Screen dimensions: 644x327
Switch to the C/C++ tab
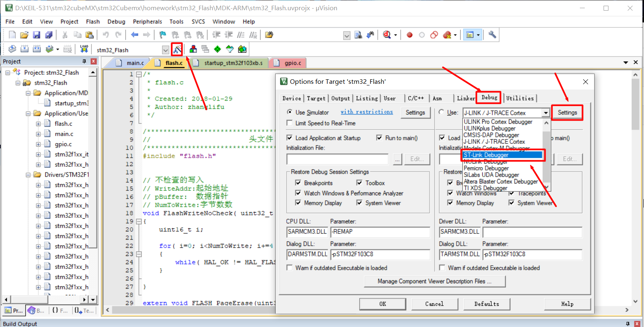(x=416, y=99)
